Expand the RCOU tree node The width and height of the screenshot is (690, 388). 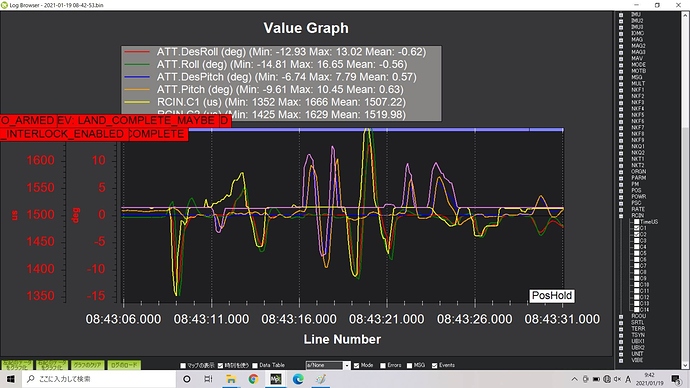click(x=621, y=316)
